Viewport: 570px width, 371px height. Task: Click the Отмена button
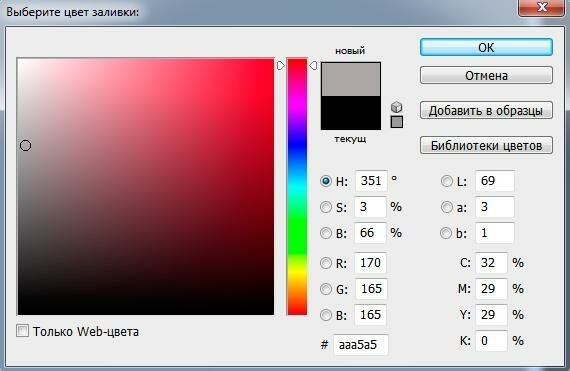coord(486,75)
